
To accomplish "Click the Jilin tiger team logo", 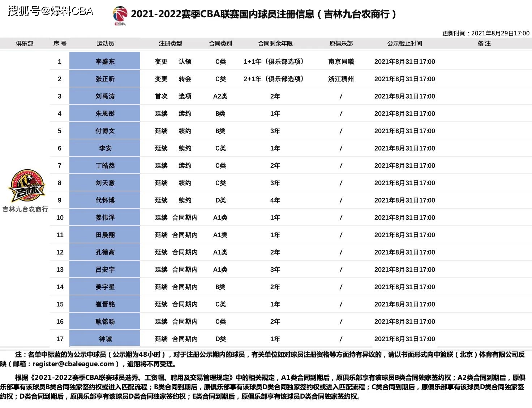I will point(26,186).
